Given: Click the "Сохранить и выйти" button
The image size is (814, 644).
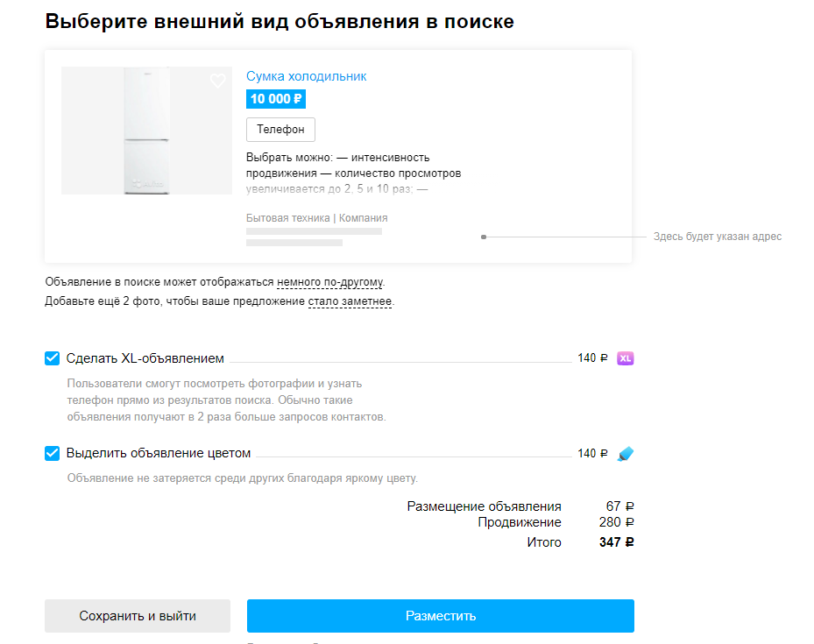Looking at the screenshot, I should 138,616.
